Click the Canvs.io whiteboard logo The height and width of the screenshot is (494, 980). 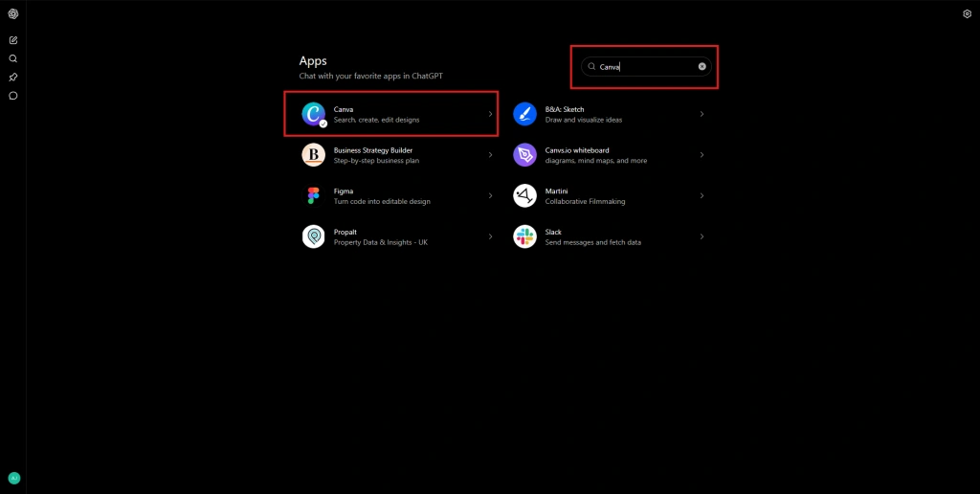pyautogui.click(x=525, y=155)
